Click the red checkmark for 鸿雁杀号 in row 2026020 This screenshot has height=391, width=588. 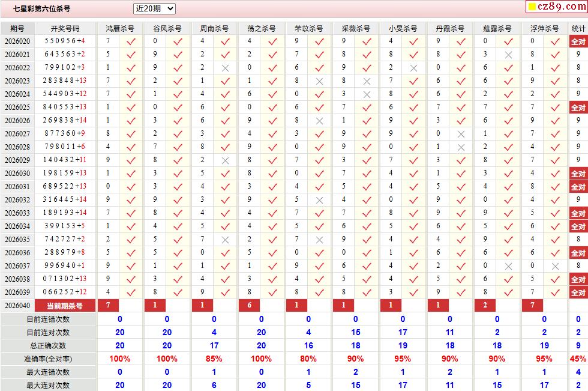tap(131, 41)
